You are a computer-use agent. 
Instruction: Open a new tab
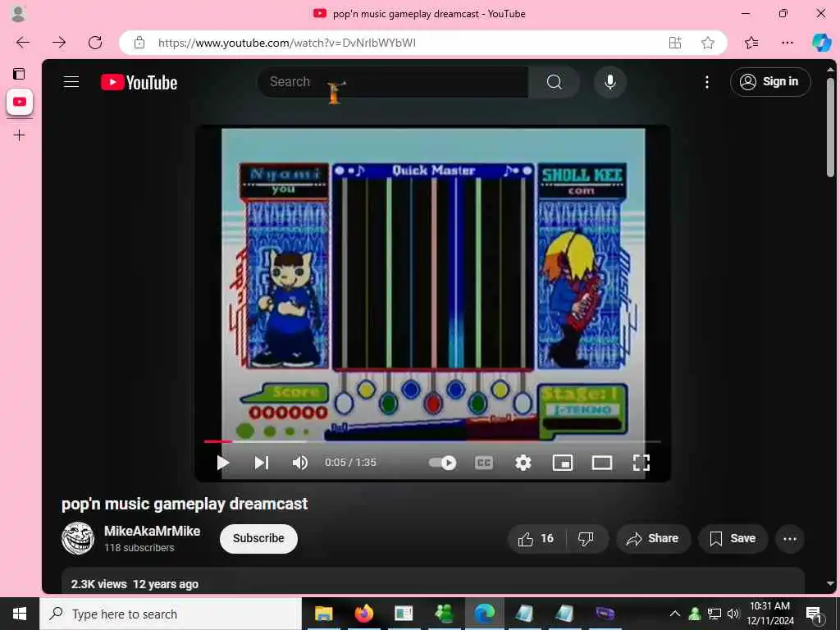tap(20, 135)
